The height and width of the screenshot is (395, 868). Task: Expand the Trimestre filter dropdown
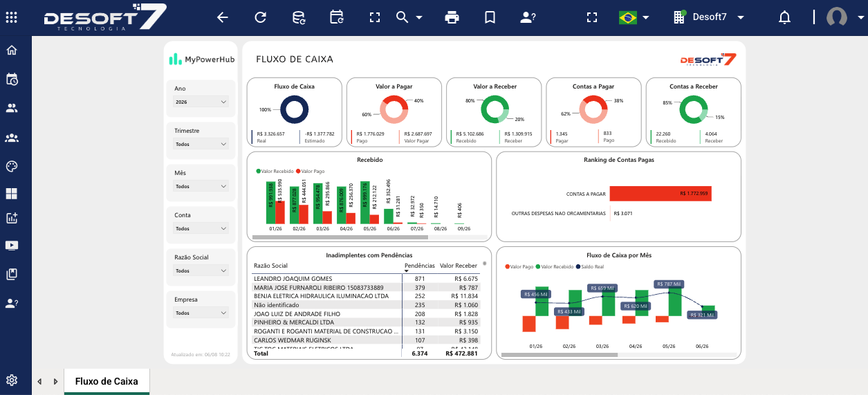tap(201, 144)
